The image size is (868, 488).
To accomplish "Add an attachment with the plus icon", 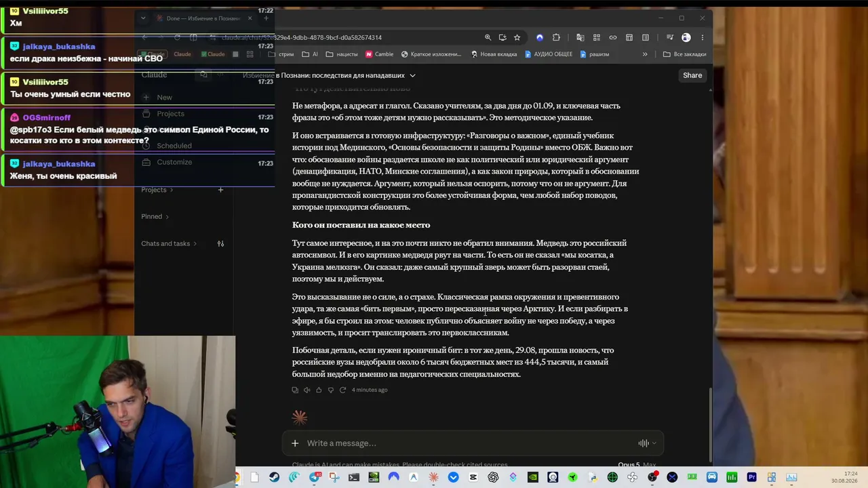I will [295, 443].
